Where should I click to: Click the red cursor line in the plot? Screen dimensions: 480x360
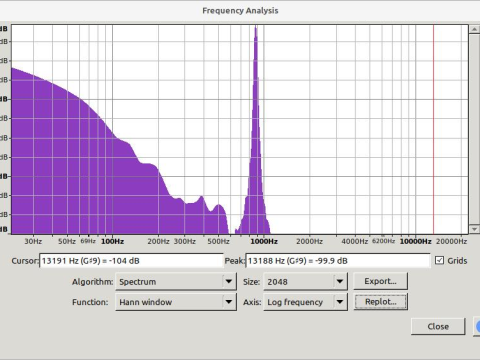tap(433, 129)
